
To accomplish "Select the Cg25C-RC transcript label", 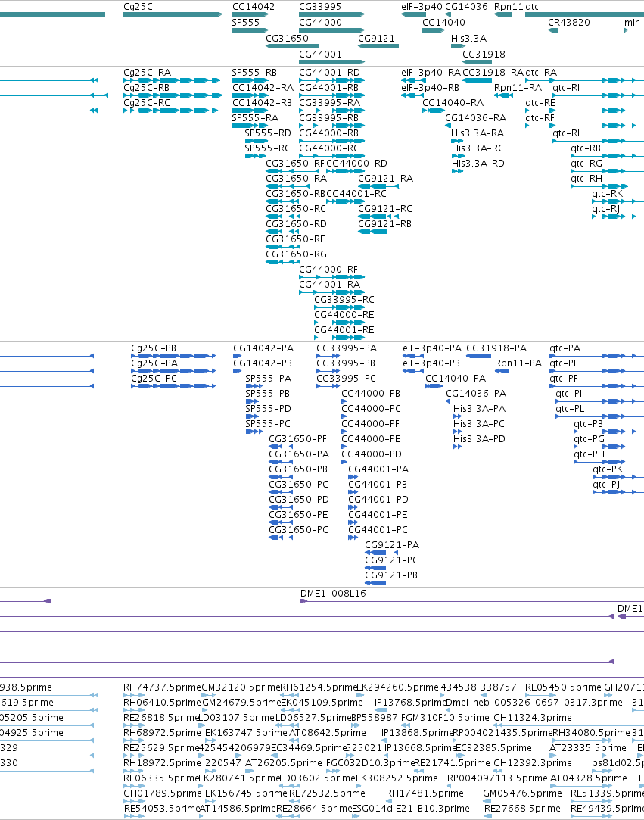I will coord(147,102).
